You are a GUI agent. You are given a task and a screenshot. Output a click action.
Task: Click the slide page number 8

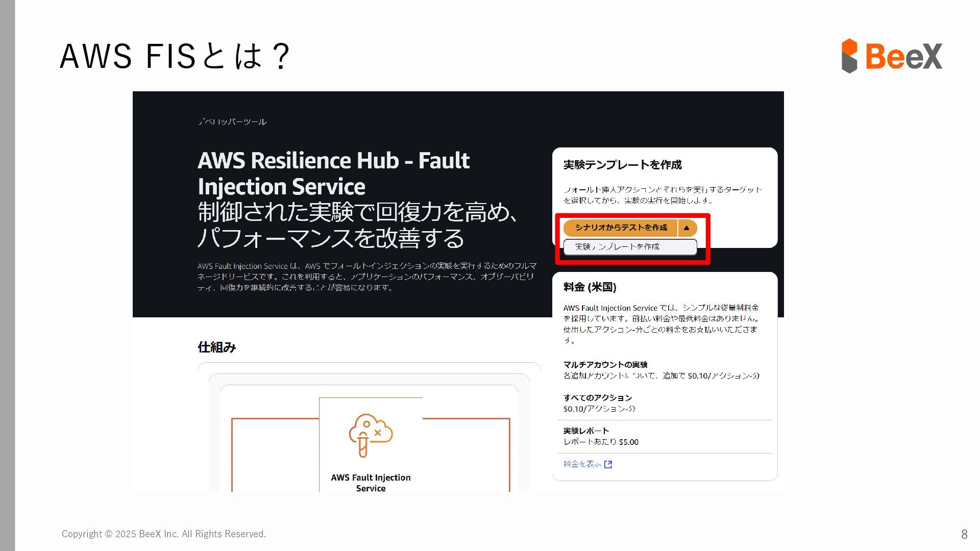point(964,534)
